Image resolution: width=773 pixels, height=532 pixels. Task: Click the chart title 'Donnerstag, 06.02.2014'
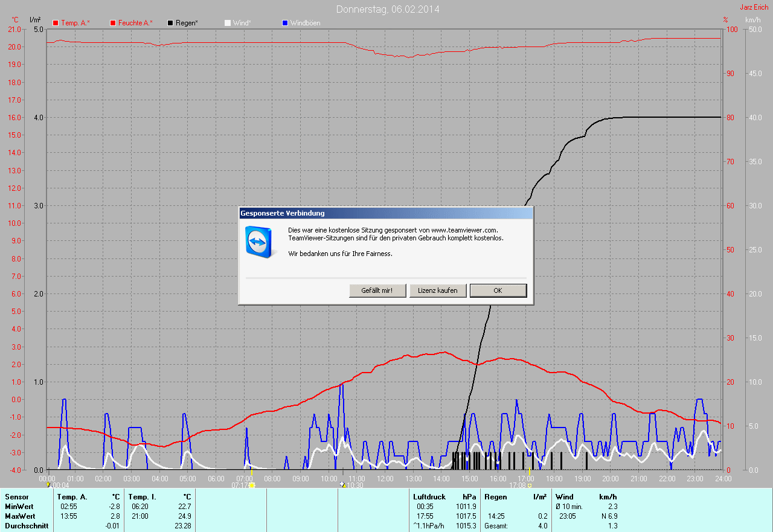coord(388,9)
